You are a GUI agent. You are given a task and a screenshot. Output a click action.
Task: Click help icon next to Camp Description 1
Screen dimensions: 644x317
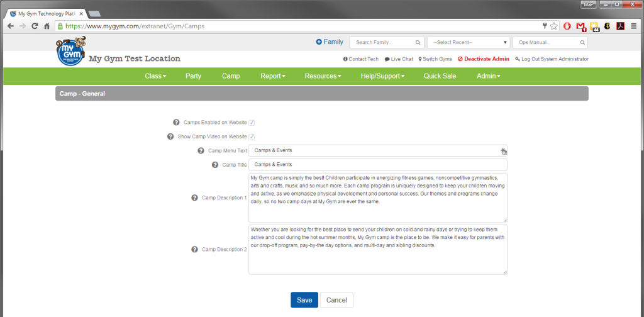click(x=194, y=197)
